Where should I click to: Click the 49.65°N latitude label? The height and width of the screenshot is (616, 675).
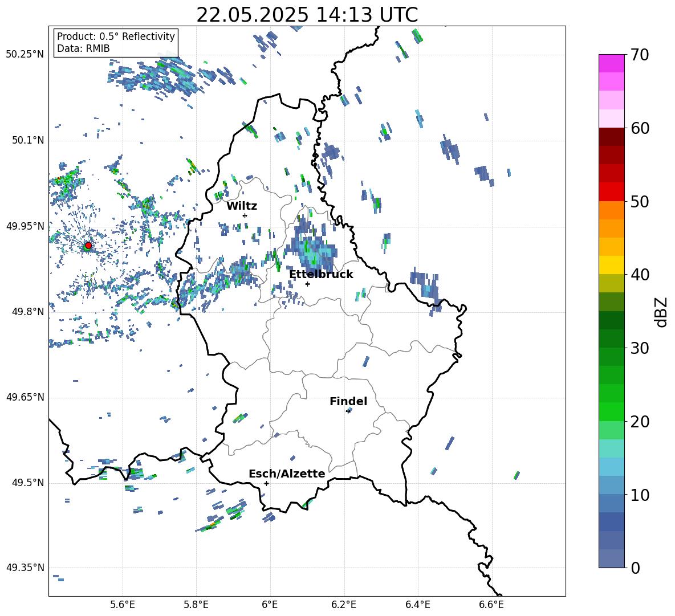point(25,397)
